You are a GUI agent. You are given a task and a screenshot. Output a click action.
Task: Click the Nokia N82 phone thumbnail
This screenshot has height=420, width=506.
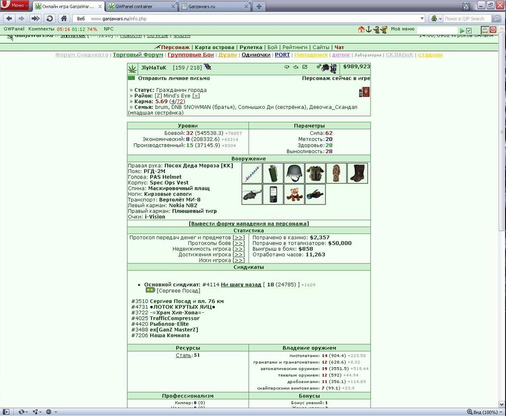pyautogui.click(x=273, y=194)
